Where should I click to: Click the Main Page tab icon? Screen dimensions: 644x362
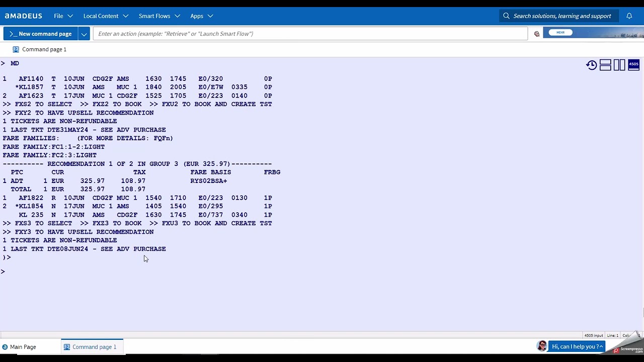[x=5, y=347]
